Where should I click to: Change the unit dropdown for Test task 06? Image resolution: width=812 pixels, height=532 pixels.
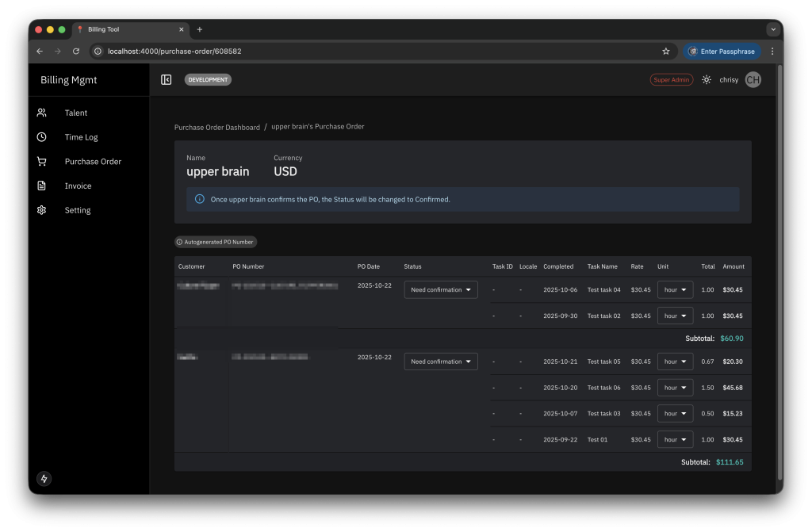tap(675, 388)
